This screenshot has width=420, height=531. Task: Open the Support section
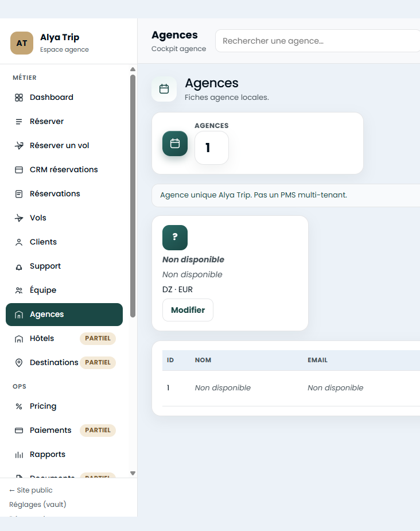[64, 266]
